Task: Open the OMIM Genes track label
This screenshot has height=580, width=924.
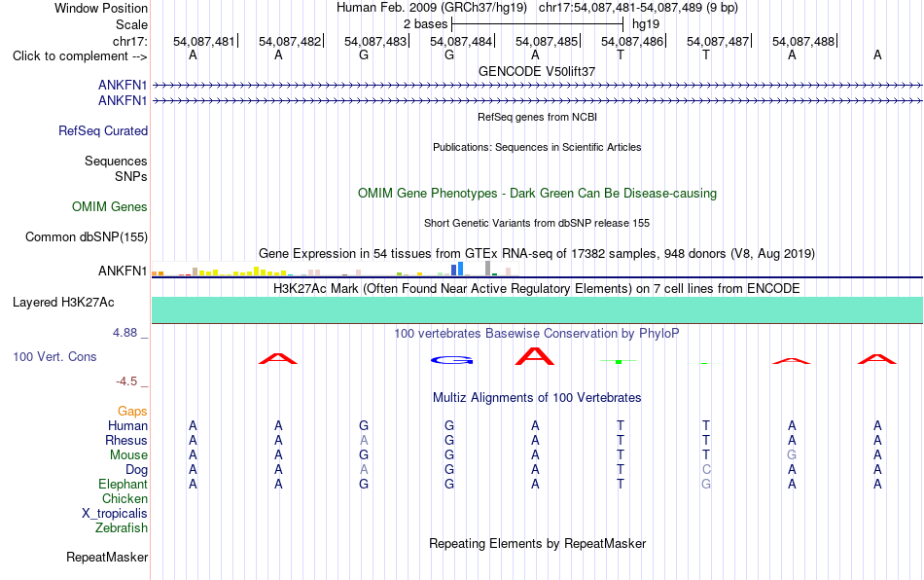Action: (109, 207)
